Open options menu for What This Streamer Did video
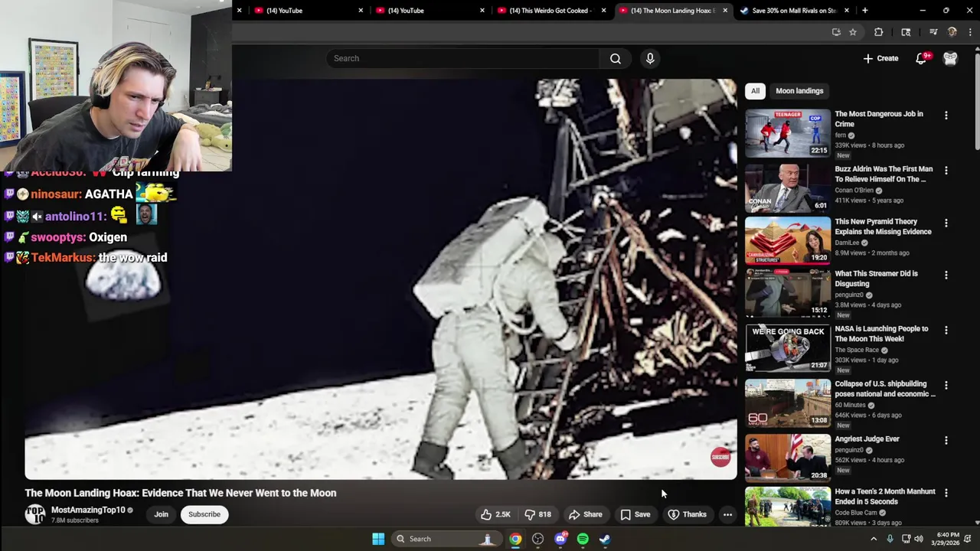The height and width of the screenshot is (551, 980). [946, 275]
